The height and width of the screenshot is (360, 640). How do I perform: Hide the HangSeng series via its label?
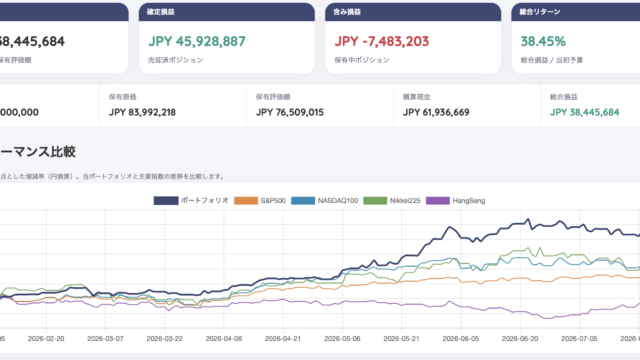[x=469, y=200]
